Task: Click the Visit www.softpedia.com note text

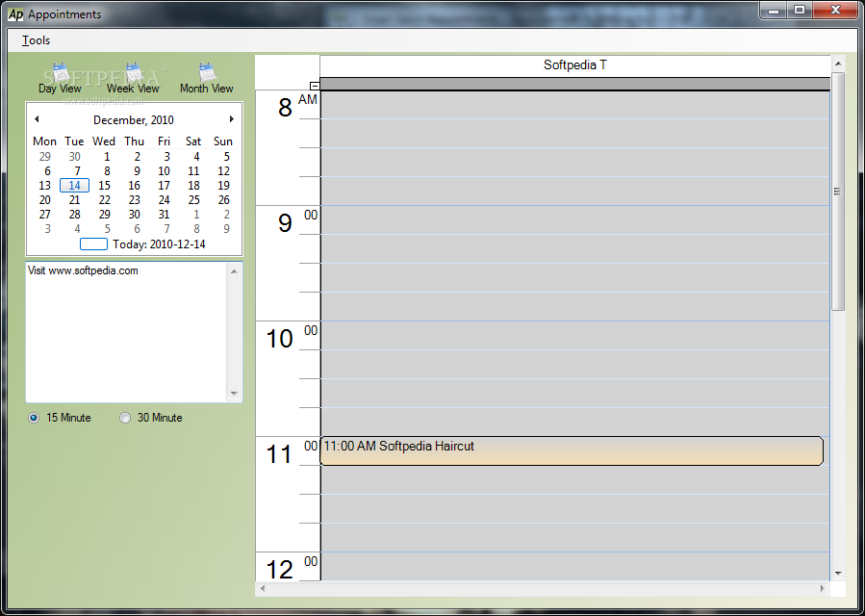Action: click(83, 271)
